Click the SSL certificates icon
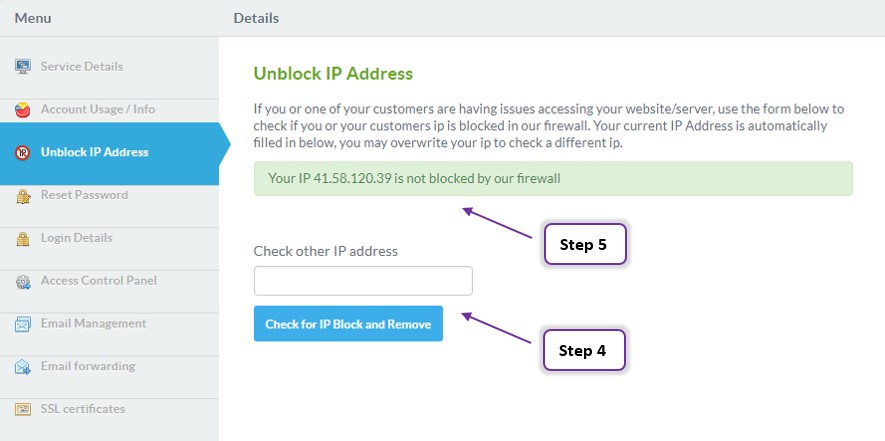Screen dimensions: 885x441 (23, 409)
